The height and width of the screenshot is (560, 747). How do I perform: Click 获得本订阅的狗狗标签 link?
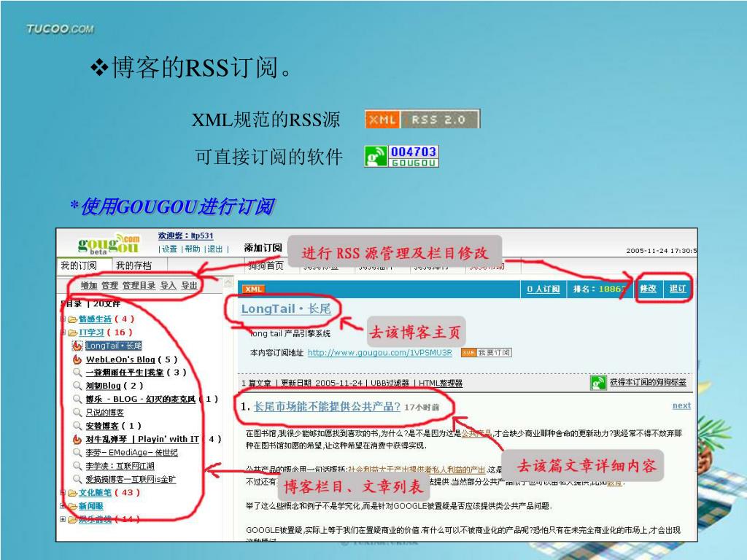click(648, 382)
